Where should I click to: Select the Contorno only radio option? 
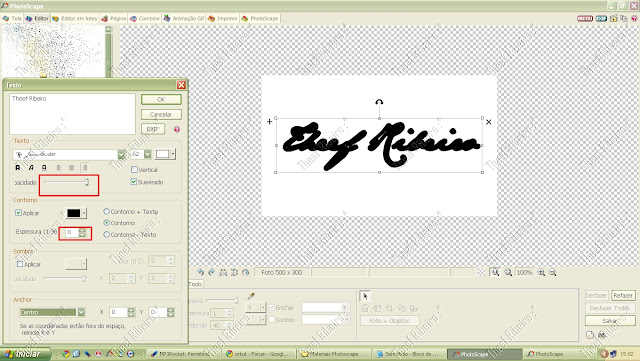[x=107, y=223]
